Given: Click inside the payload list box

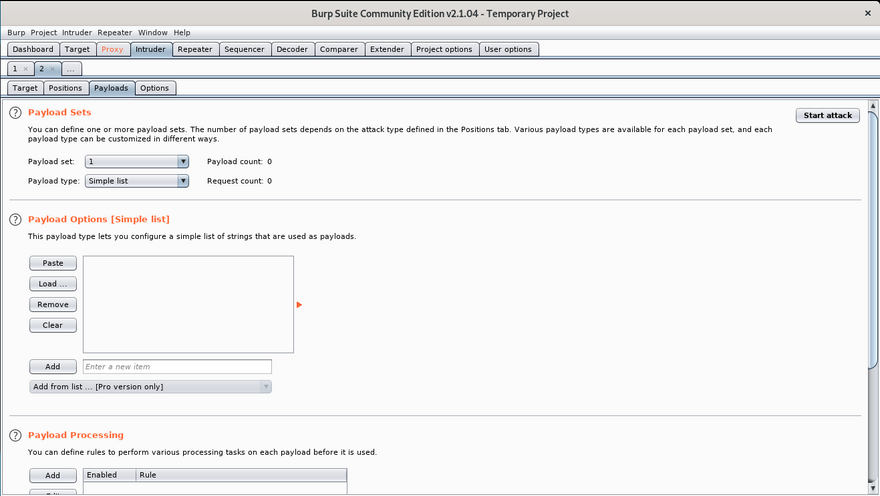Looking at the screenshot, I should [188, 305].
